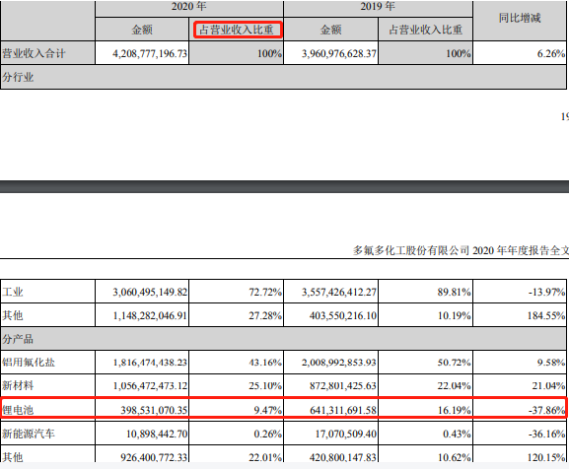Select the 分行业 section header row
Image resolution: width=569 pixels, height=469 pixels.
[283, 77]
